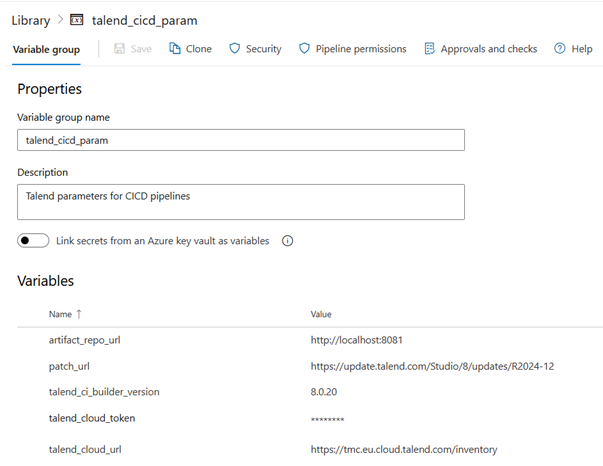Click the Description text box
Screen dimensions: 603x466
click(x=240, y=201)
